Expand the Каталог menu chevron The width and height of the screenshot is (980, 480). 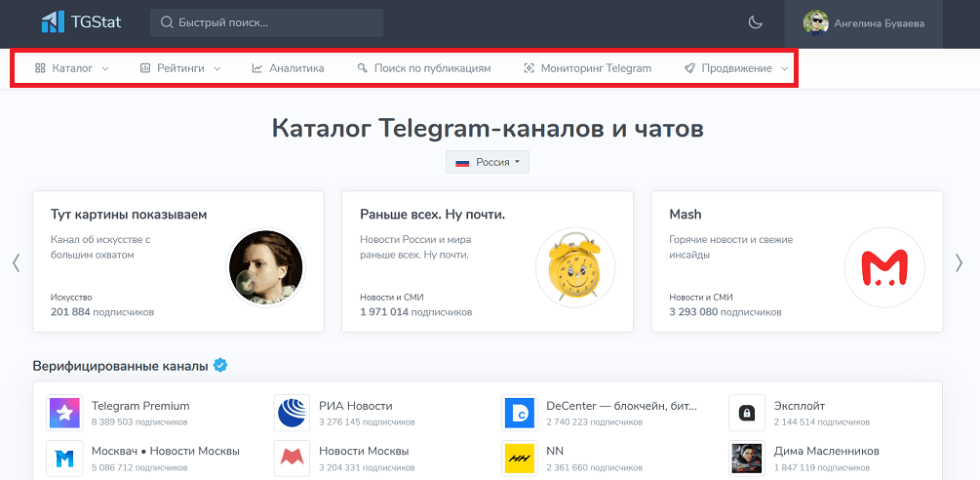coord(105,68)
